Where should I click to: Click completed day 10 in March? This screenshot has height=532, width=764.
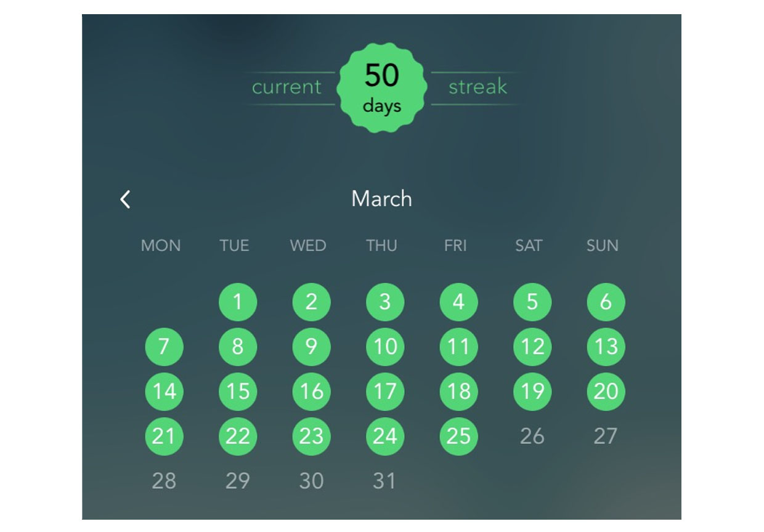point(385,347)
